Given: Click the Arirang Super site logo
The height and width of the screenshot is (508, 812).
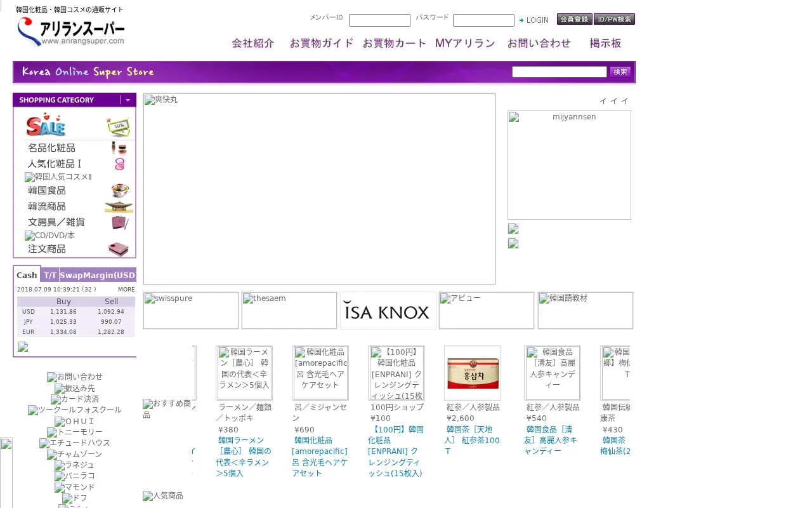Looking at the screenshot, I should coord(70,32).
